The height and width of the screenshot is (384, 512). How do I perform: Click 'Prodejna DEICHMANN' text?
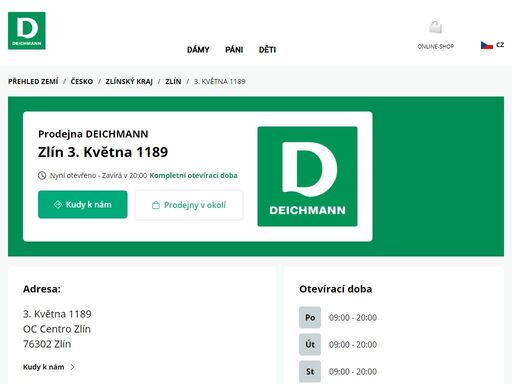[93, 134]
